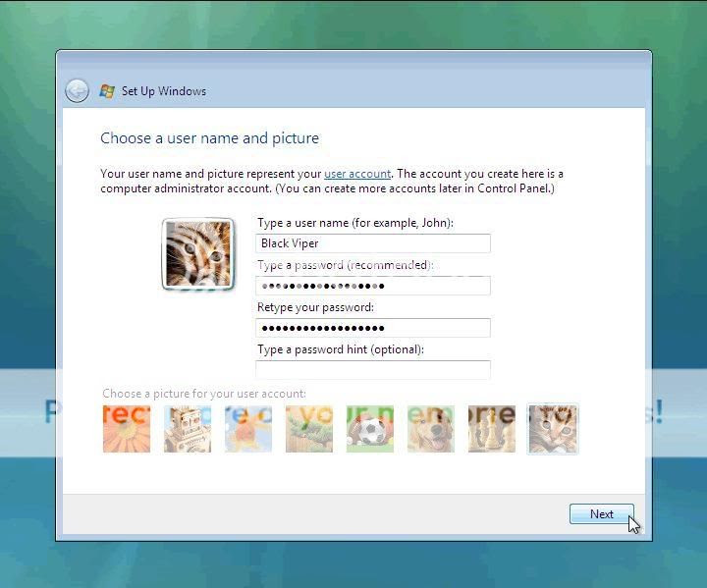Focus the user name field with Black Viper
This screenshot has height=588, width=707.
click(373, 243)
